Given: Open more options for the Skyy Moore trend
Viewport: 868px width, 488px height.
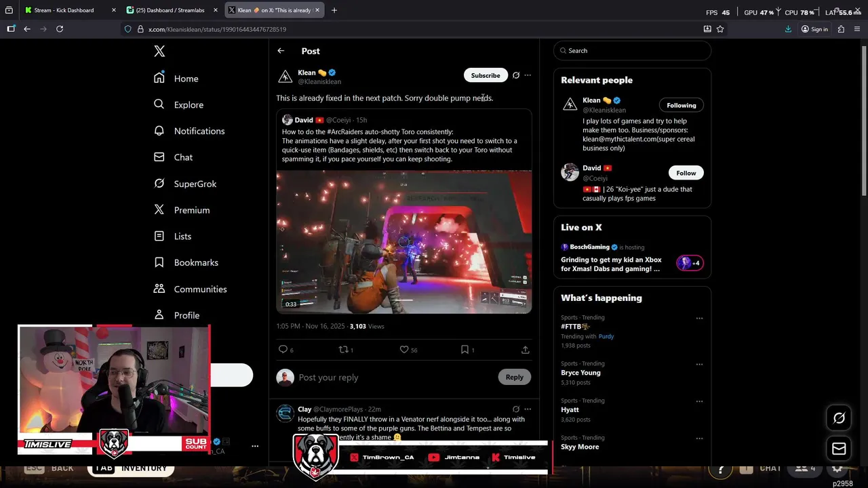Looking at the screenshot, I should [699, 438].
